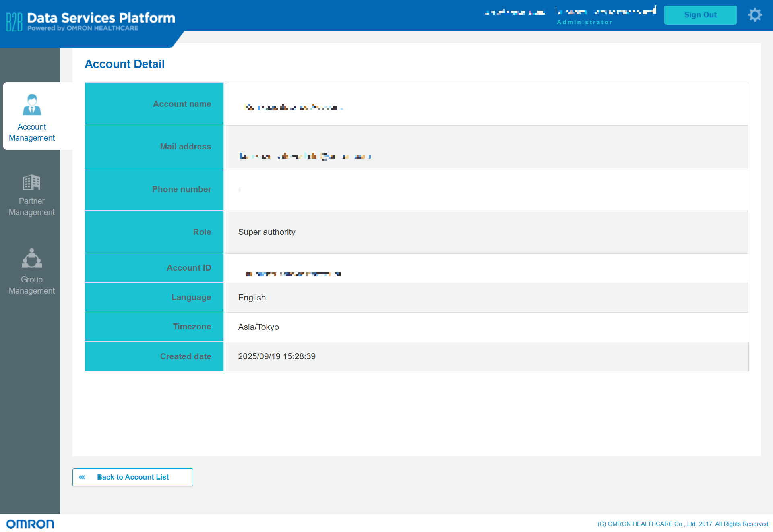This screenshot has height=532, width=773.
Task: Click the Sign Out button
Action: coord(700,15)
